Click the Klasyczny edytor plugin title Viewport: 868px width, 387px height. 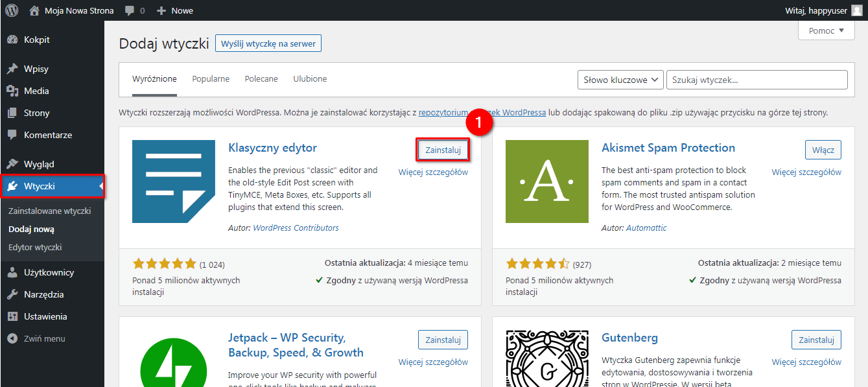click(x=272, y=148)
